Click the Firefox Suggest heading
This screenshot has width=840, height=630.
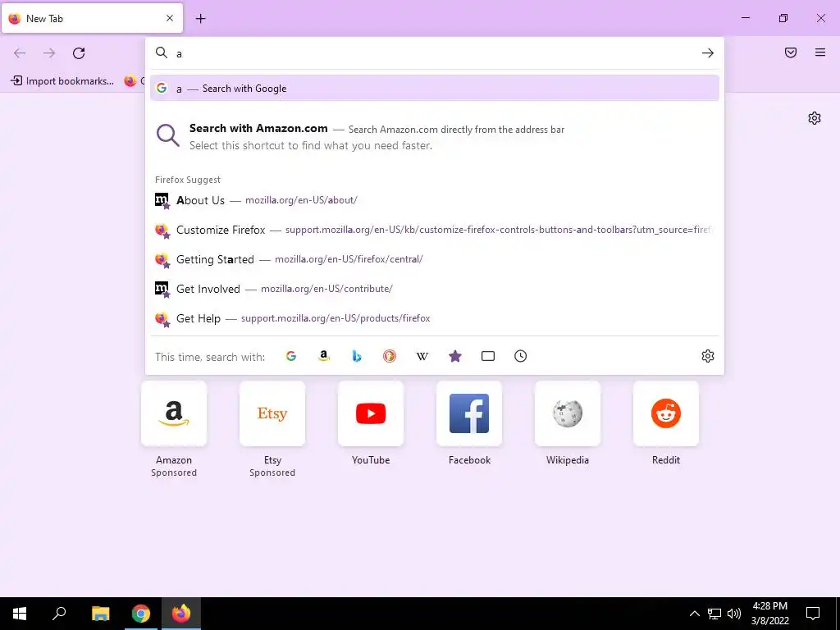pyautogui.click(x=188, y=180)
